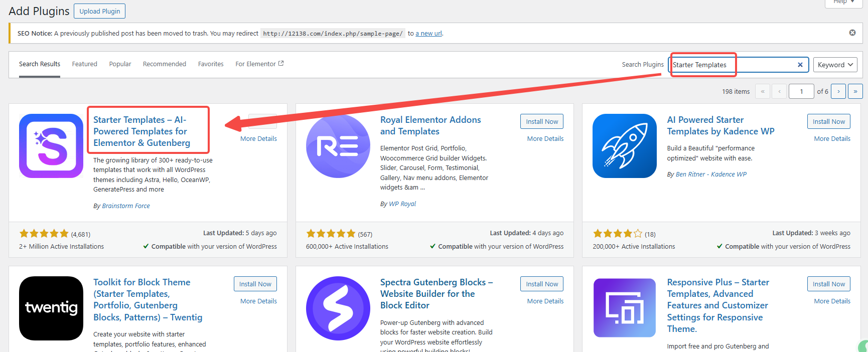The width and height of the screenshot is (868, 352).
Task: Click the Twentig plugin icon
Action: 51,308
